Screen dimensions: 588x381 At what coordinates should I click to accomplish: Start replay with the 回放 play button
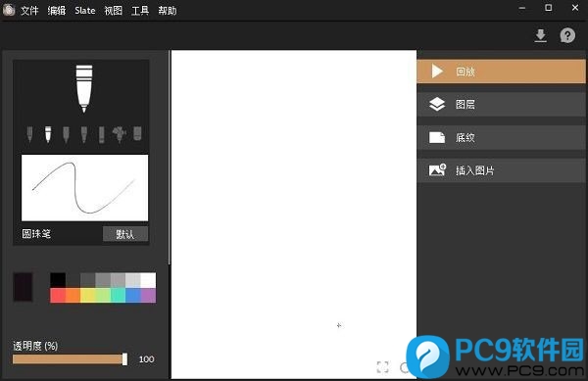click(x=501, y=71)
